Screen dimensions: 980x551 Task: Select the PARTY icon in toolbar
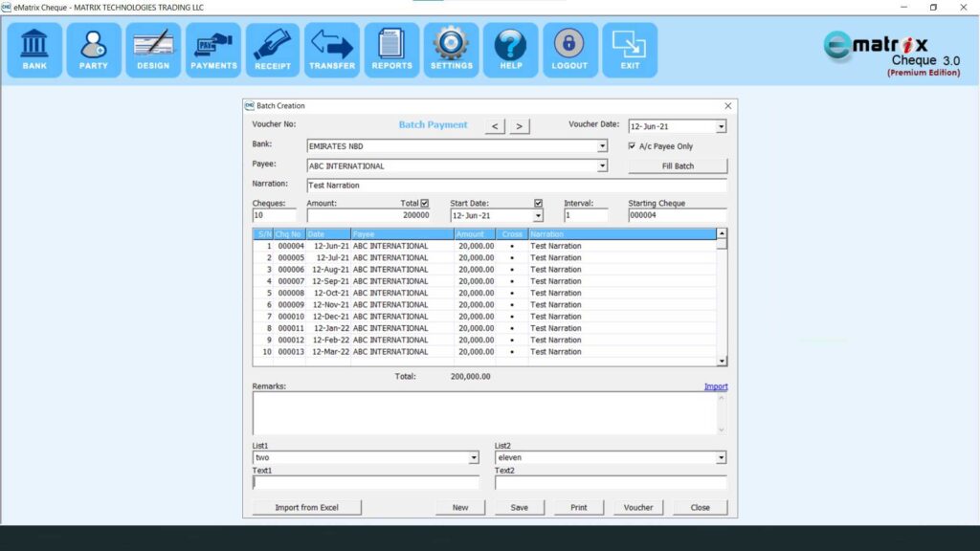click(x=93, y=48)
